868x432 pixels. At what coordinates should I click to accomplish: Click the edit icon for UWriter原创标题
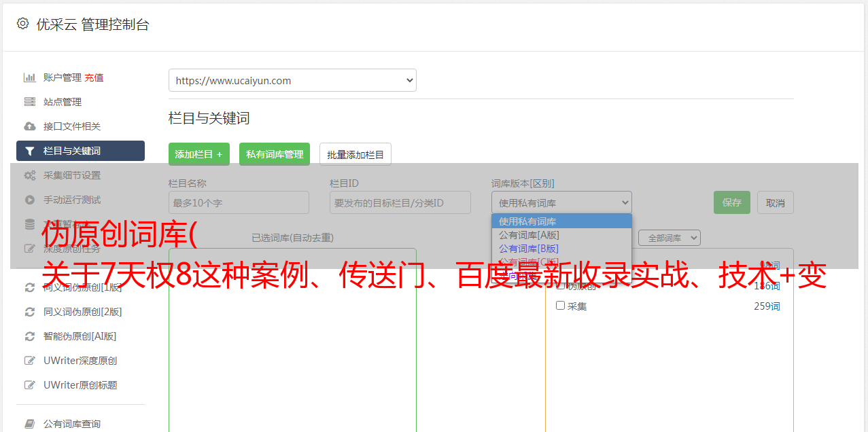tap(30, 385)
